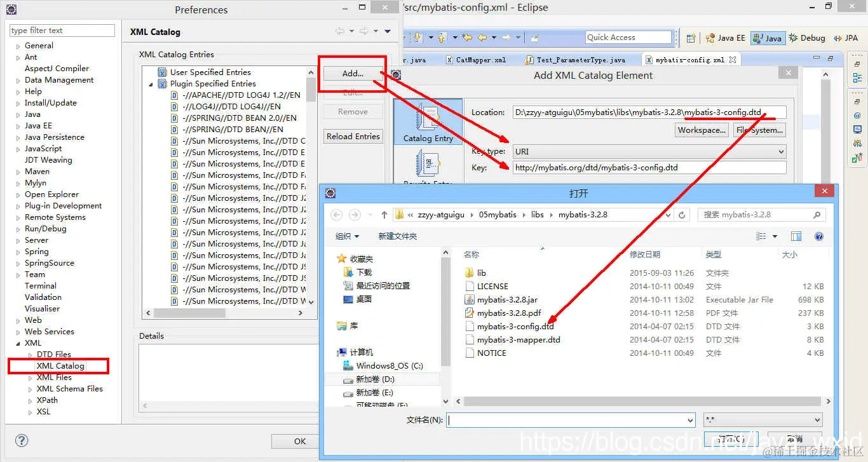Viewport: 868px width, 462px height.
Task: Select mybatis-3-config.dtd file
Action: coord(509,326)
